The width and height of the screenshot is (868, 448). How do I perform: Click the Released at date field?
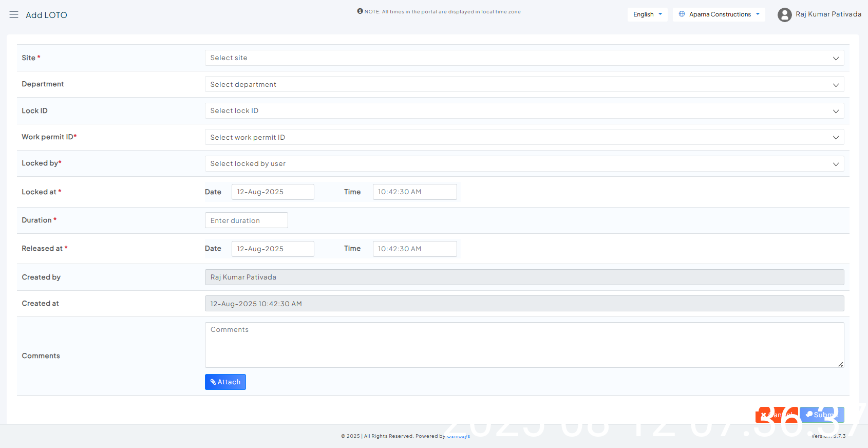pyautogui.click(x=273, y=249)
